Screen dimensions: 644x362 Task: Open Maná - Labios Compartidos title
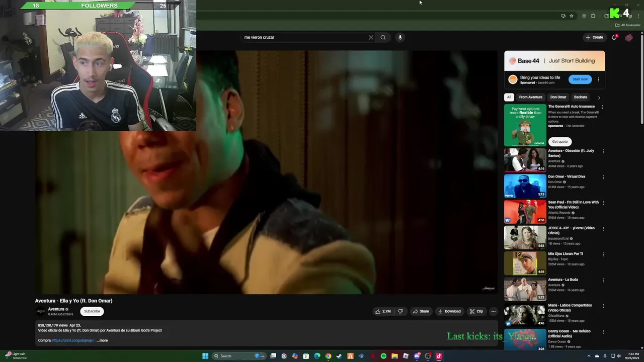pos(570,308)
